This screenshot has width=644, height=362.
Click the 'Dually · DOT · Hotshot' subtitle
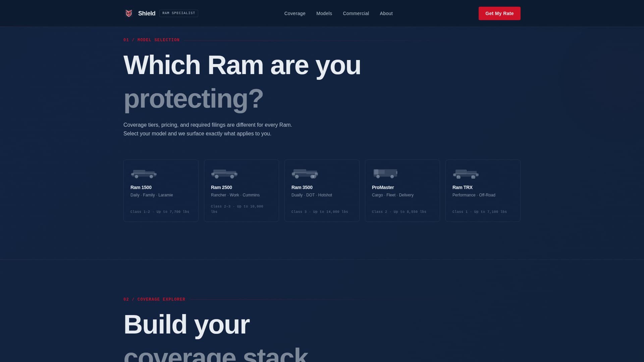click(x=312, y=195)
